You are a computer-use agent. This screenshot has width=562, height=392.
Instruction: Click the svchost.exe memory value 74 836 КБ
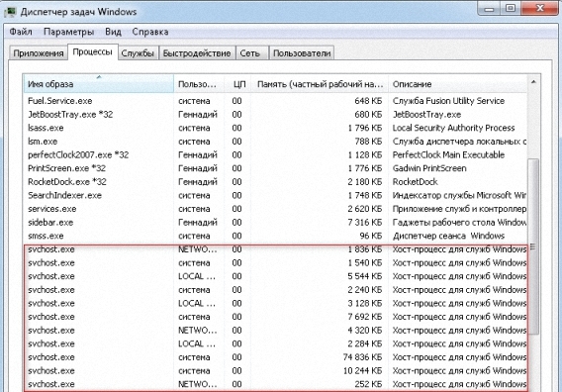362,357
